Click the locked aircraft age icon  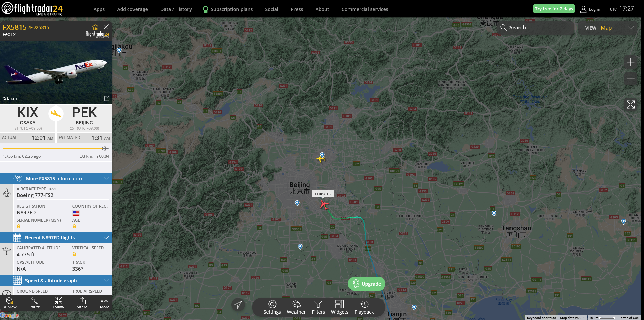click(74, 226)
